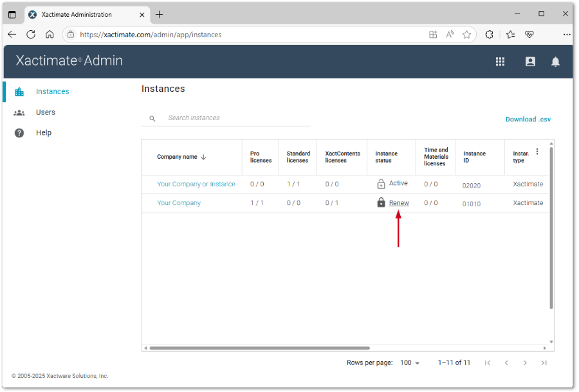
Task: Click the search magnifier icon
Action: point(152,119)
